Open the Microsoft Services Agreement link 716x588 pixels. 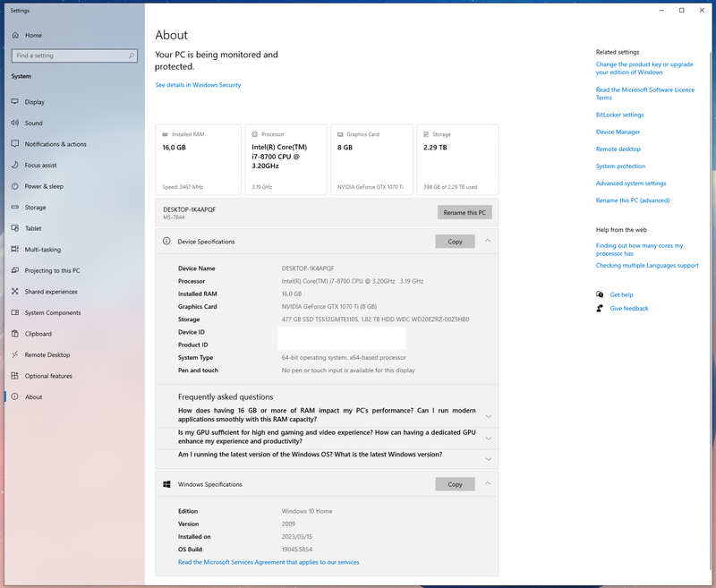268,562
